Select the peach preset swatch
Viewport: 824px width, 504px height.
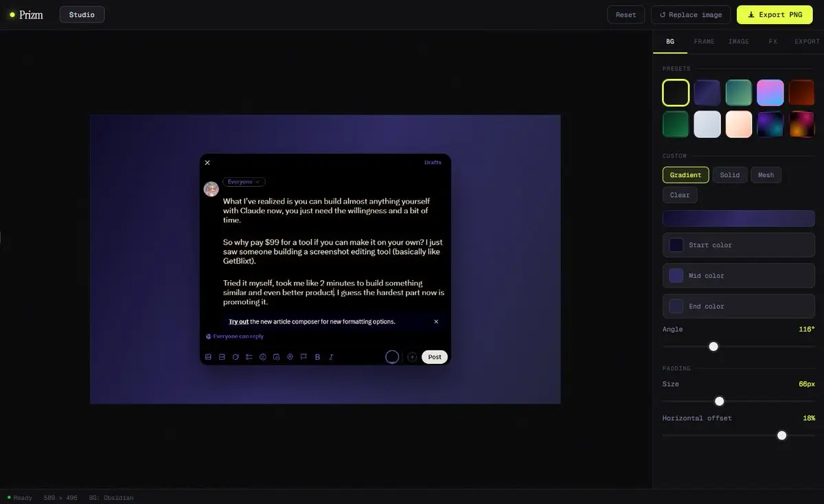[x=739, y=124]
